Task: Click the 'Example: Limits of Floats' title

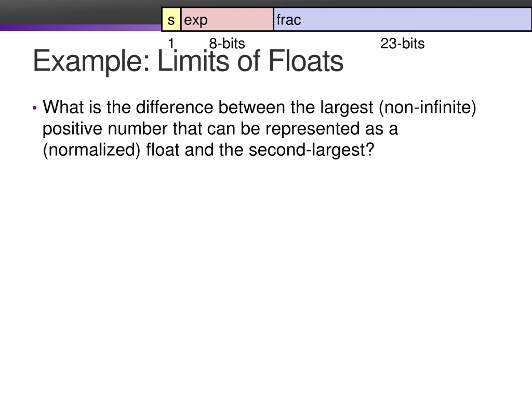Action: 188,61
